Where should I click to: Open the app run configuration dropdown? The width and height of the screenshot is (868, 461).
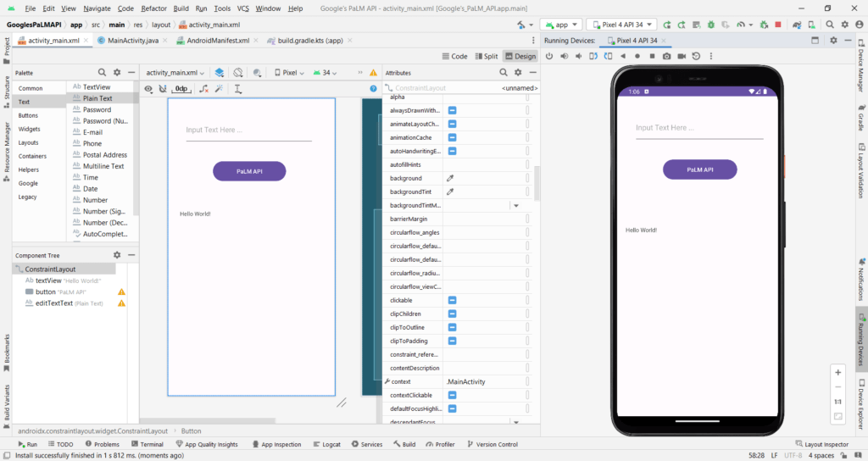pos(561,25)
